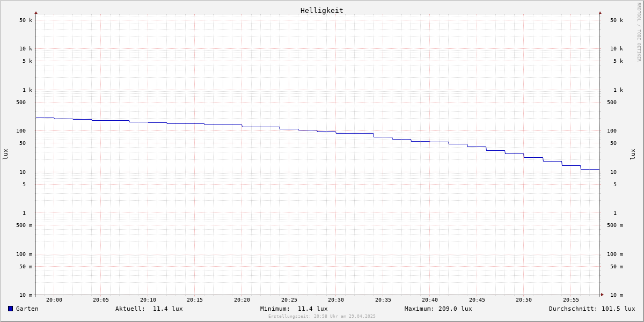Click the 20:20 time axis label
This screenshot has width=644, height=322.
coord(242,300)
